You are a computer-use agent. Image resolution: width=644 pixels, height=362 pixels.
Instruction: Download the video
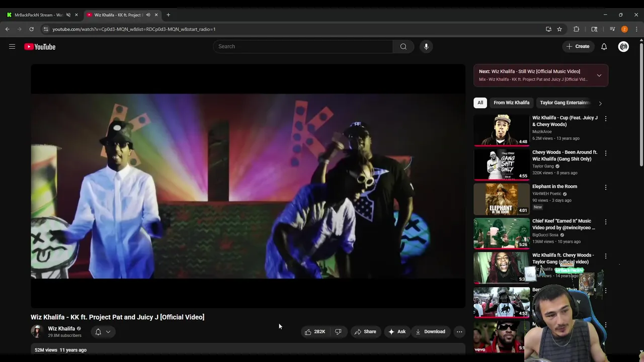431,332
